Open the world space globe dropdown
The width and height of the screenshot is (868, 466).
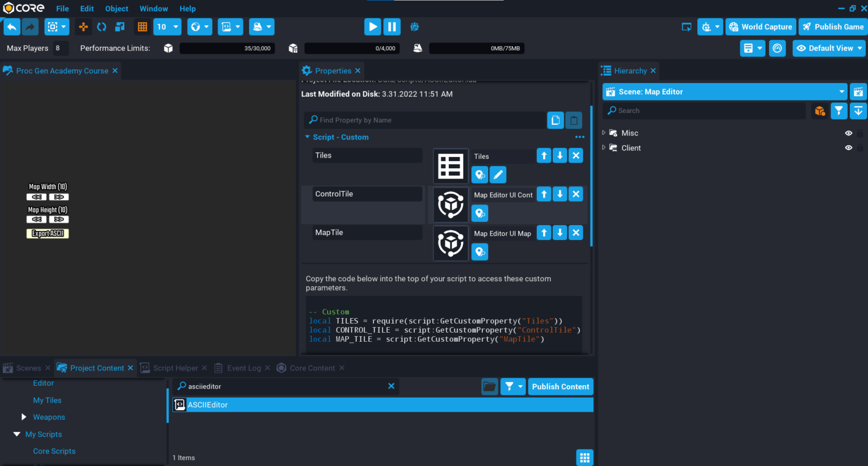[200, 27]
